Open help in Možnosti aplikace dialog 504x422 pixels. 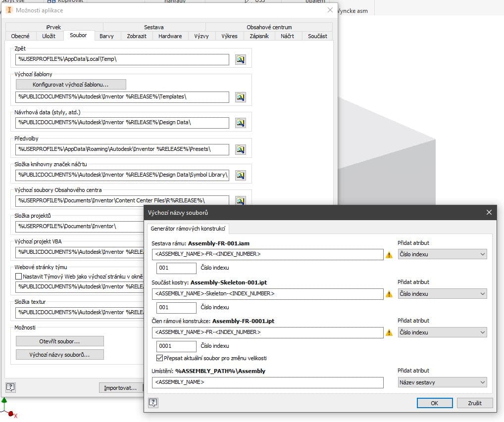(10, 387)
